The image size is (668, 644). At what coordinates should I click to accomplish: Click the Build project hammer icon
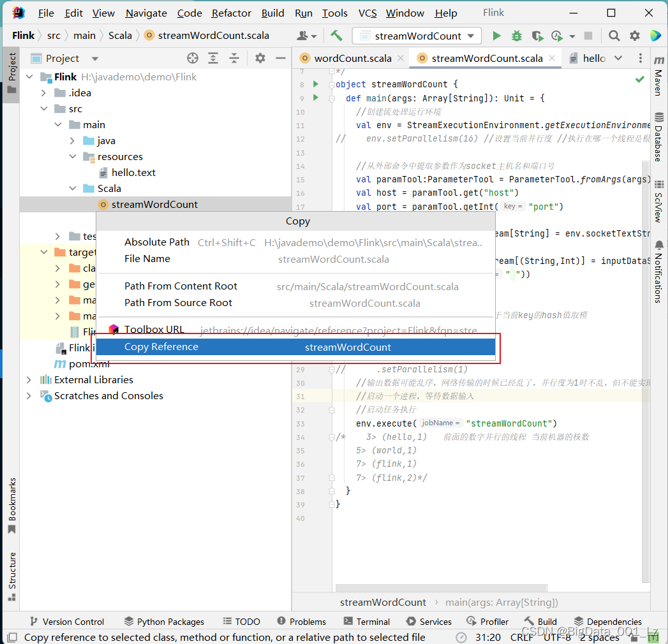click(336, 35)
